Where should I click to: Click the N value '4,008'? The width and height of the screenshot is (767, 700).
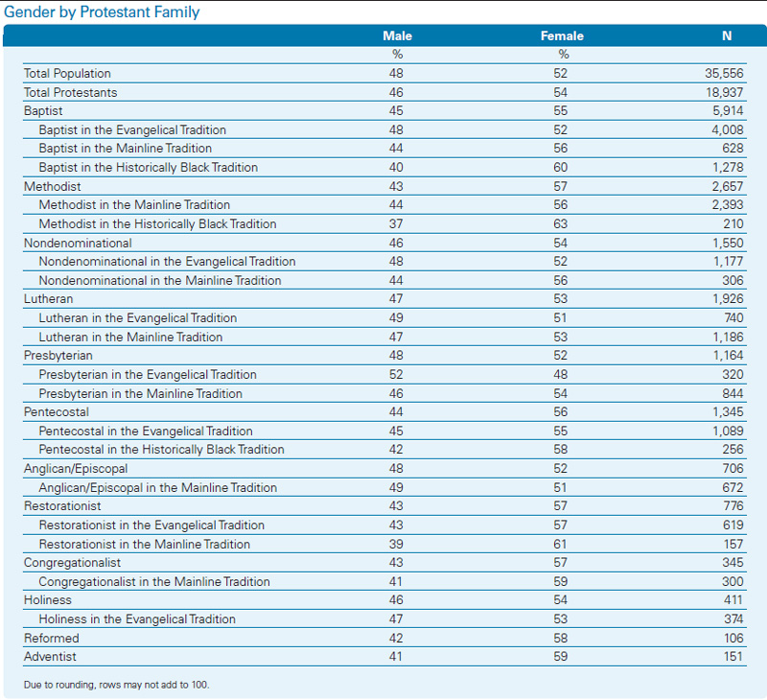point(728,130)
